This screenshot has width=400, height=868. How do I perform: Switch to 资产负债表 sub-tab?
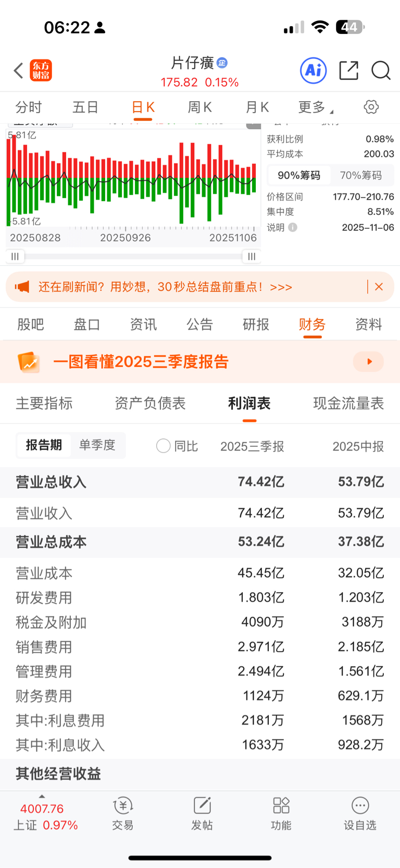pos(150,404)
